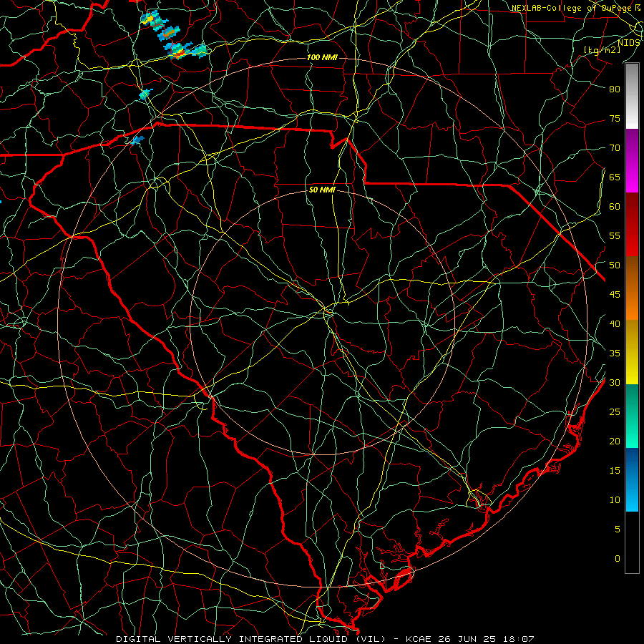Click the gray-white segment of the color bar
This screenshot has height=644, width=644.
(x=632, y=96)
